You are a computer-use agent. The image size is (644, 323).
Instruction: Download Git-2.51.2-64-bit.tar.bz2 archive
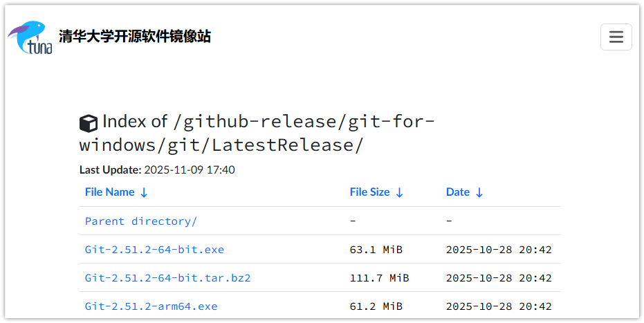(167, 278)
